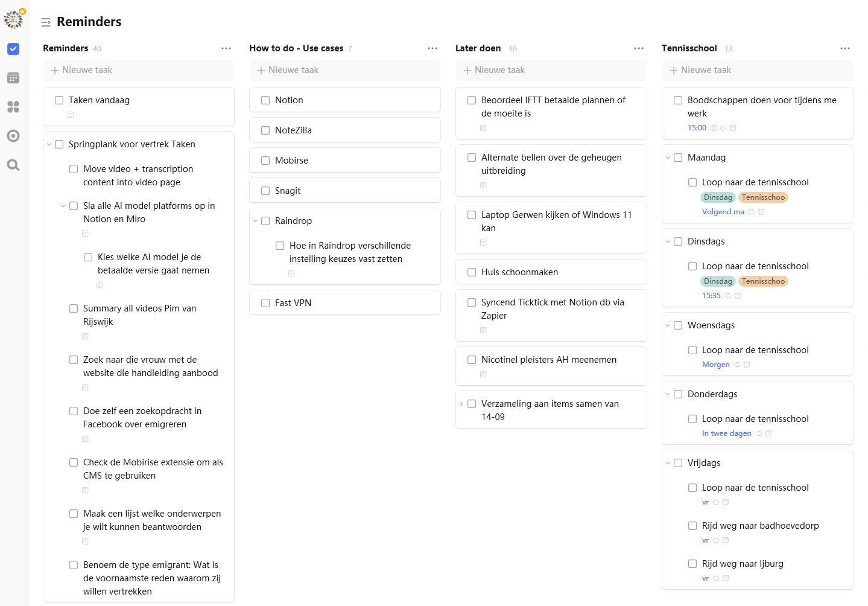The image size is (868, 606).
Task: Check off the Notion task
Action: click(265, 100)
